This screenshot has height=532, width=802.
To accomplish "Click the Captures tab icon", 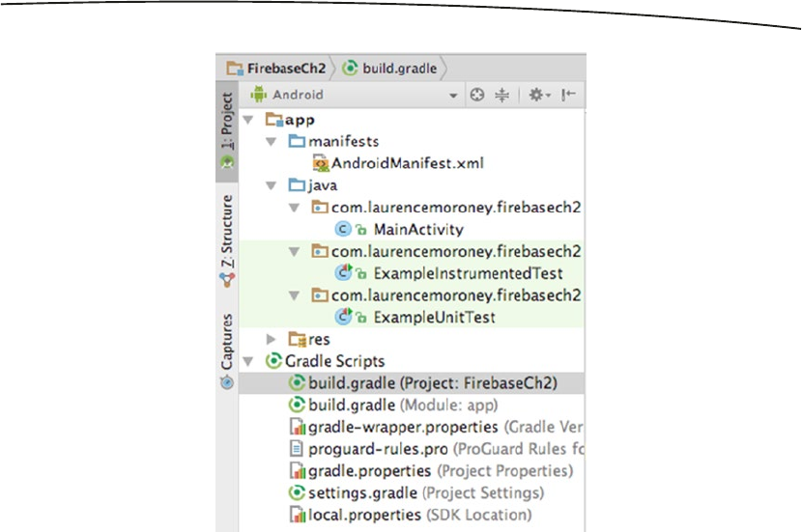I will (x=227, y=382).
